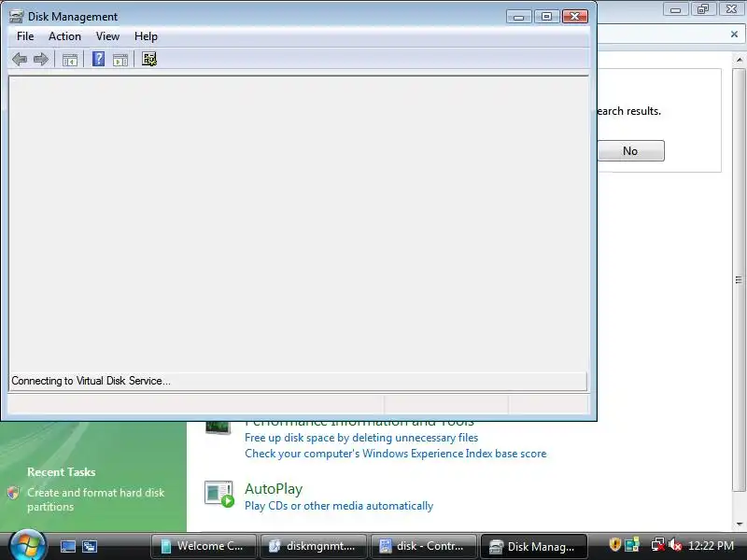Close the Disk Management window

575,17
